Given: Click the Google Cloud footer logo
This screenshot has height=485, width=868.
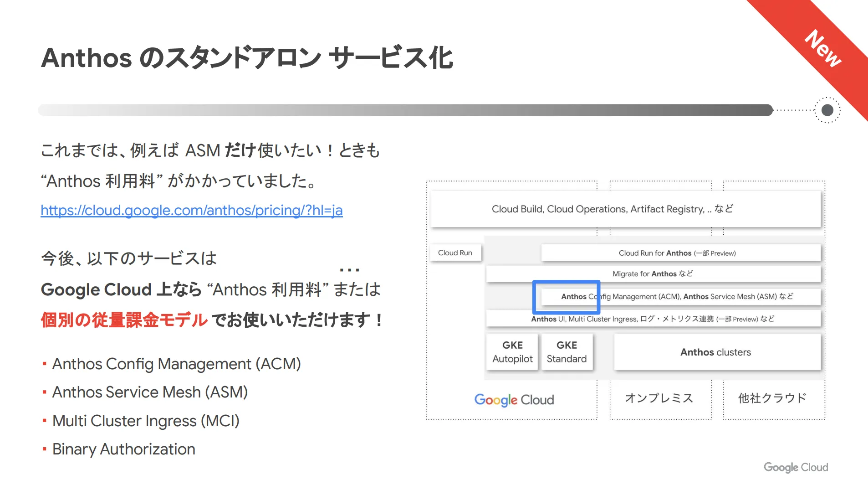Looking at the screenshot, I should tap(796, 467).
